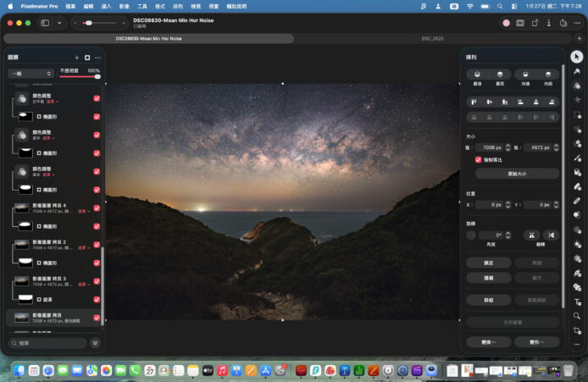Select the Arrange tool at top of toolbar
Screen dimensions: 588x382
(576, 57)
